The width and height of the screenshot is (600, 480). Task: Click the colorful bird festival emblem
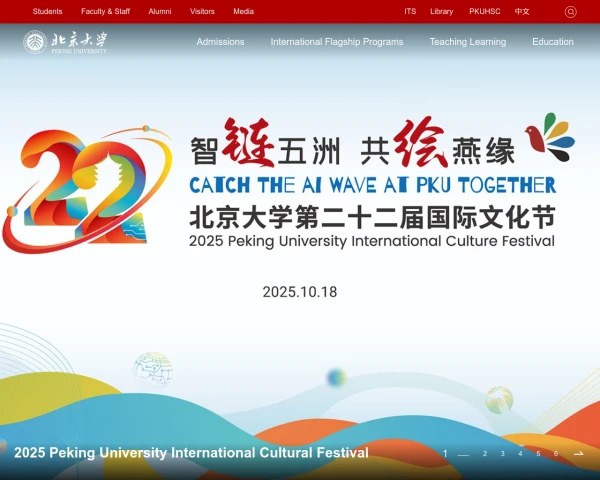click(552, 139)
